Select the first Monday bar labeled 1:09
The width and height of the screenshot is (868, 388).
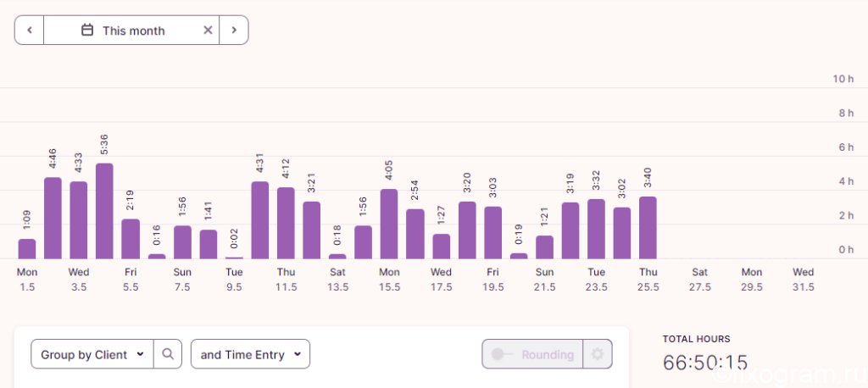[x=27, y=249]
